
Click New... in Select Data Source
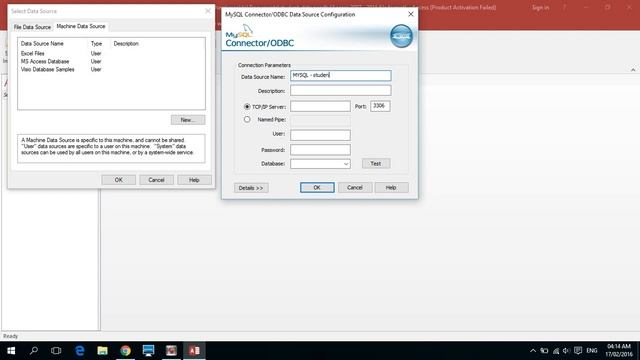188,120
